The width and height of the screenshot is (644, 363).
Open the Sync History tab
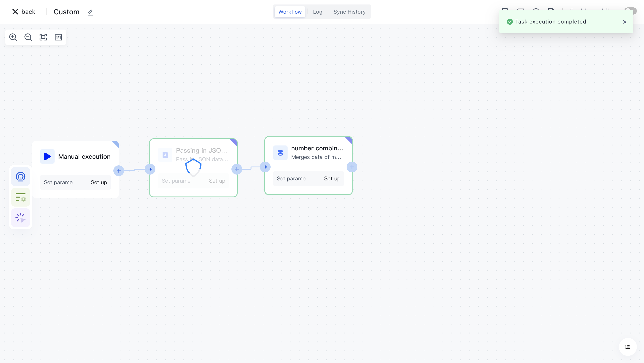point(349,12)
